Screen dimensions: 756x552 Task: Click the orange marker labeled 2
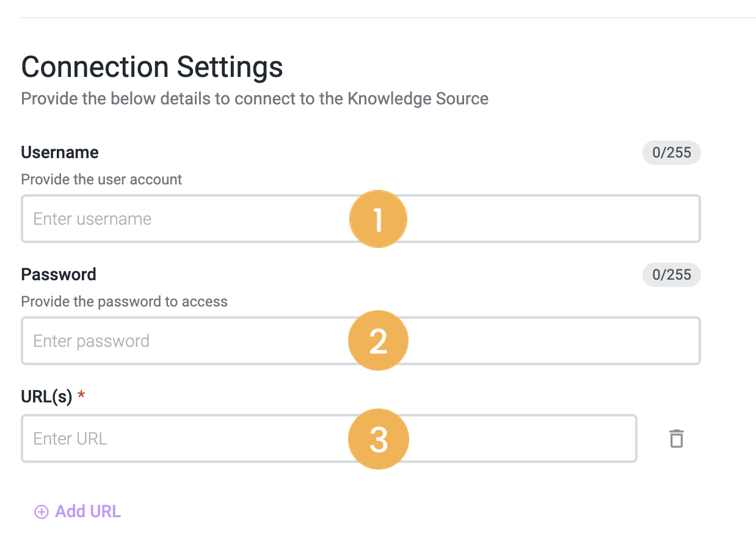click(378, 340)
